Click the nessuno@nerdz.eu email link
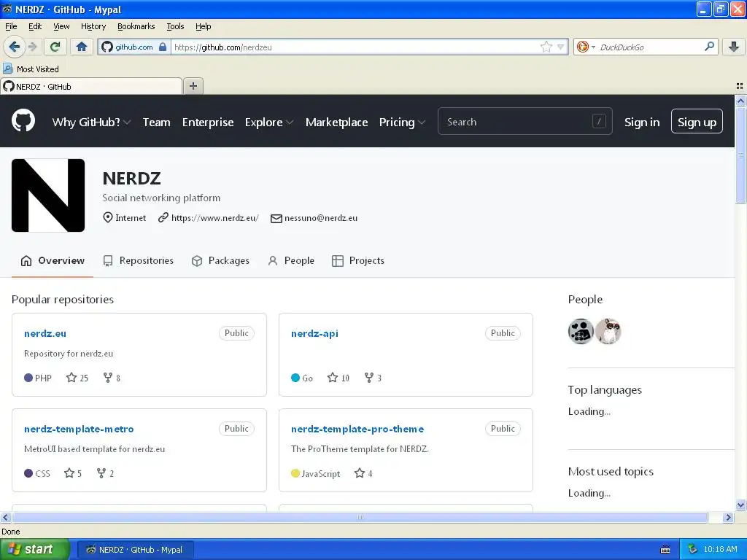 tap(321, 218)
